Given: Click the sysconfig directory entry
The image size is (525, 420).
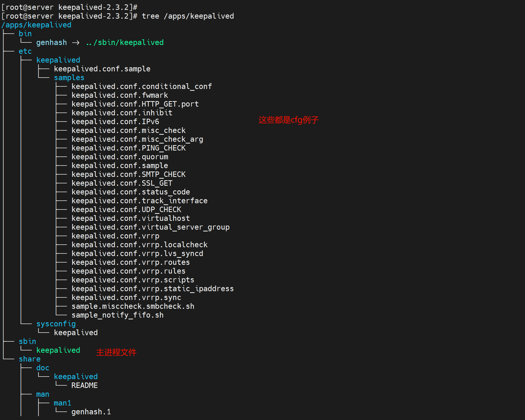Looking at the screenshot, I should [56, 324].
